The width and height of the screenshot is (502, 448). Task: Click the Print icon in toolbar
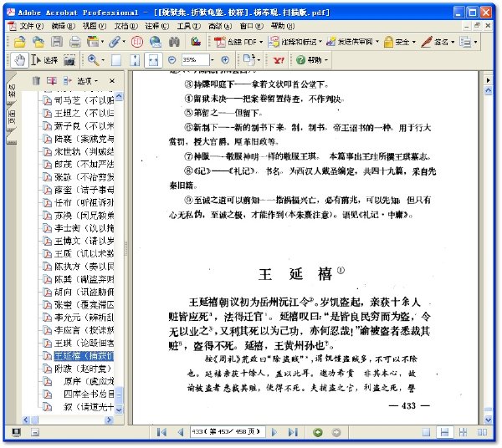pyautogui.click(x=75, y=42)
